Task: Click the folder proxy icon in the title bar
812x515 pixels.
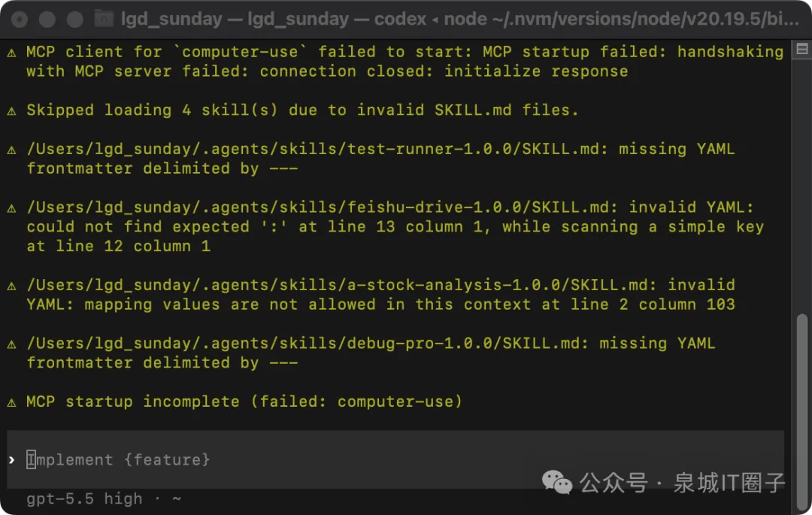Action: point(104,19)
